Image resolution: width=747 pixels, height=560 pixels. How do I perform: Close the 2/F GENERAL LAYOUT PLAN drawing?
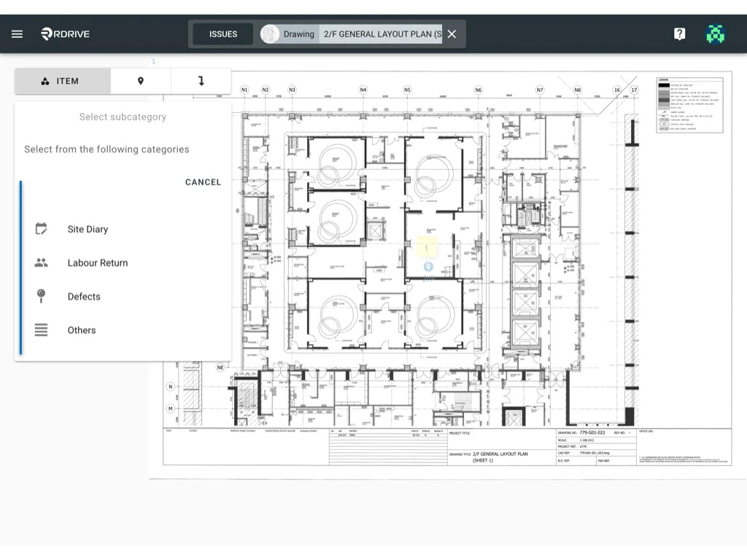pyautogui.click(x=451, y=34)
